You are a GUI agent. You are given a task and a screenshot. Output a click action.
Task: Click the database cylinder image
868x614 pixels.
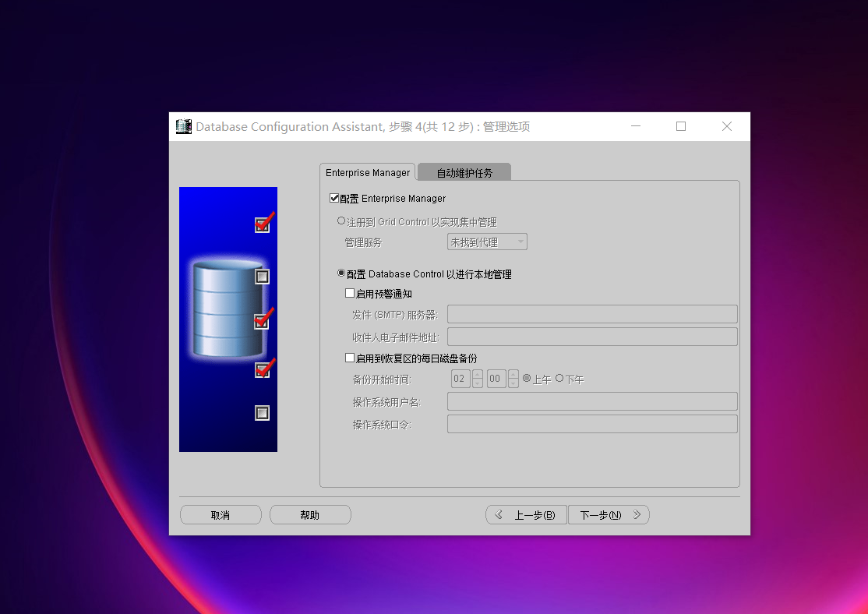pyautogui.click(x=227, y=309)
